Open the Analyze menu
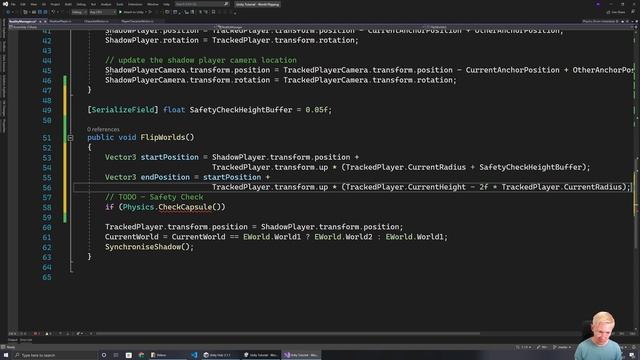This screenshot has height=360, width=640. coord(106,4)
